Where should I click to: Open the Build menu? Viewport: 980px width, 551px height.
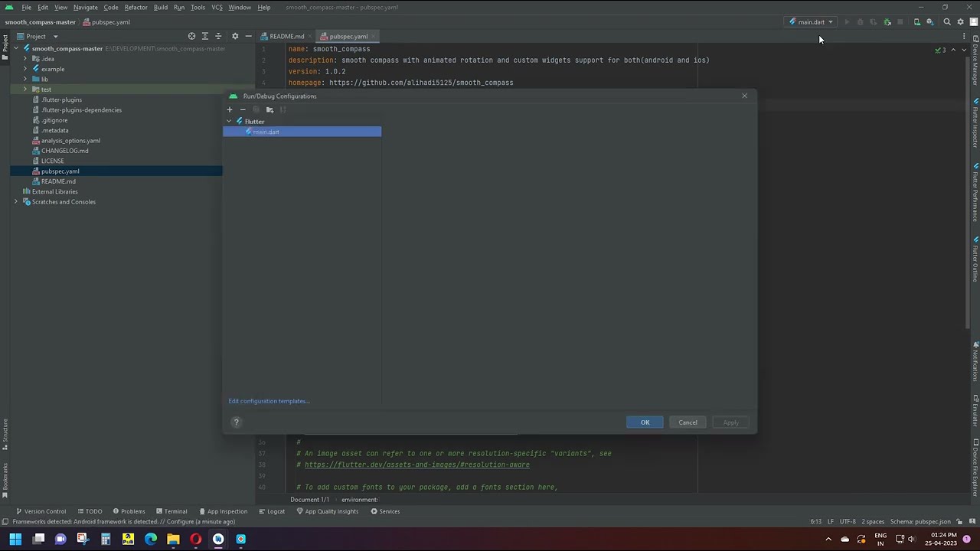160,7
